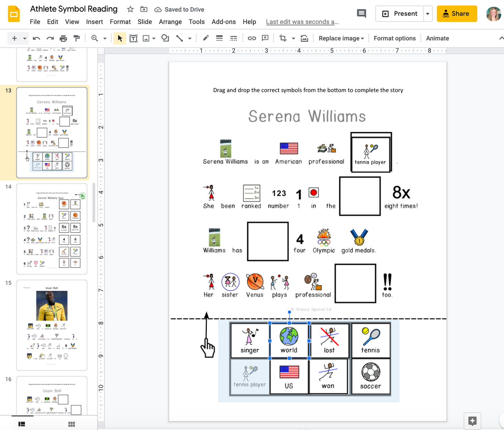The image size is (504, 430).
Task: Open the line type dropdown arrow
Action: [x=190, y=38]
